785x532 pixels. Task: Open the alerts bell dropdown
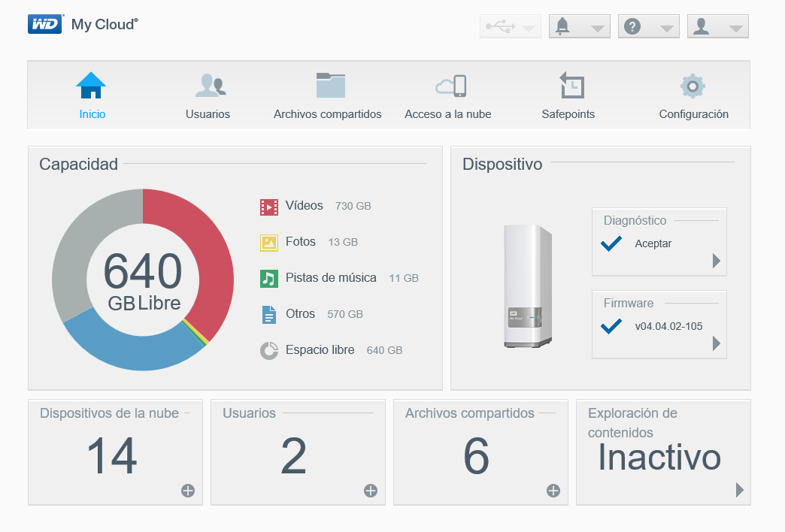[579, 26]
